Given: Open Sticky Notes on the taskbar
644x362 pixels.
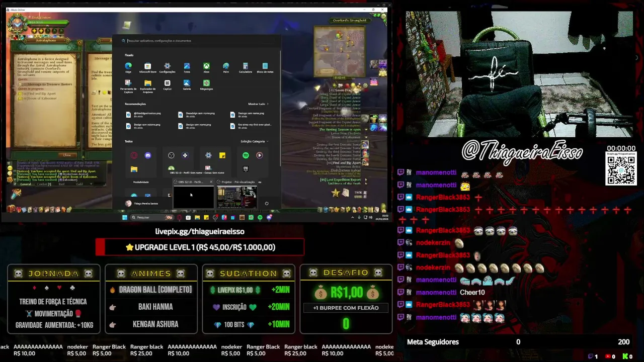Looking at the screenshot, I should pos(206,217).
